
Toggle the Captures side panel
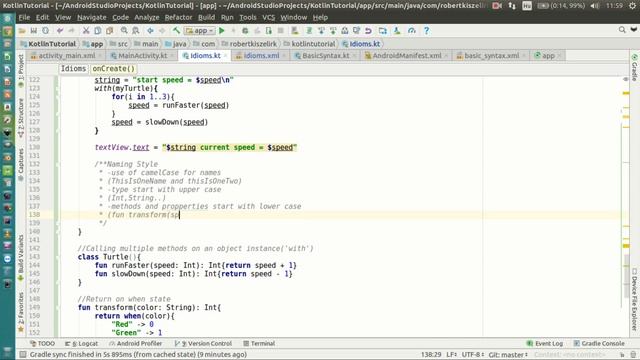coord(21,165)
